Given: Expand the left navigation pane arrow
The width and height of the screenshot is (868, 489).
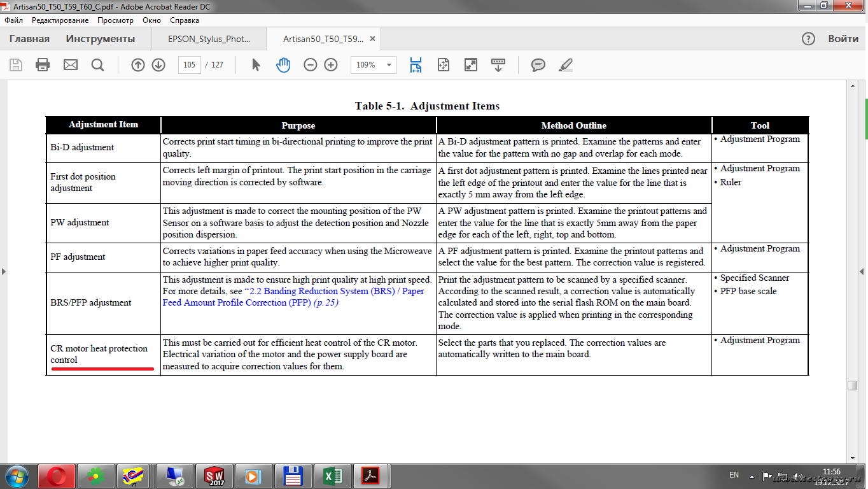Looking at the screenshot, I should 4,272.
